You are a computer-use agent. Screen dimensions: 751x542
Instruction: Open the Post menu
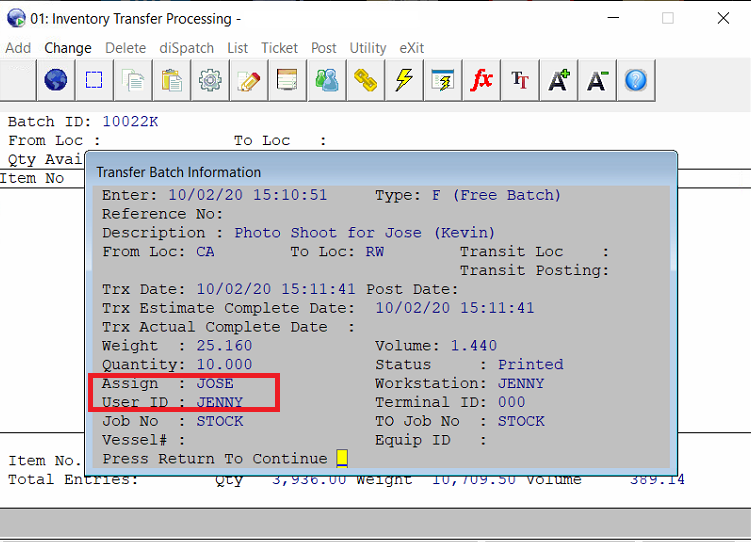[x=324, y=48]
